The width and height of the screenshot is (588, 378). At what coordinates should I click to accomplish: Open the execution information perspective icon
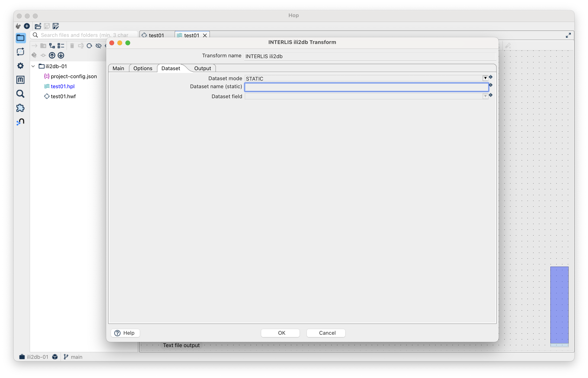tap(20, 52)
